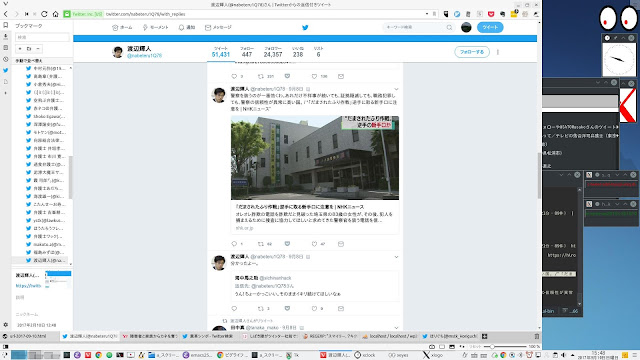Expand the NHK tweet options chevron
The image size is (640, 360).
point(396,89)
